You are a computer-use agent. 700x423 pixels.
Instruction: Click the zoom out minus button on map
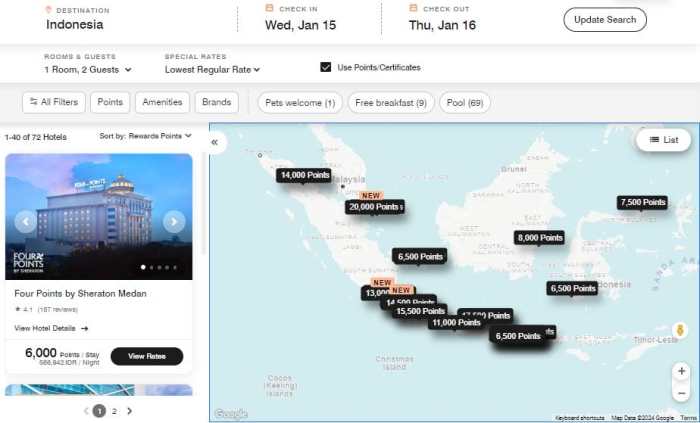681,393
